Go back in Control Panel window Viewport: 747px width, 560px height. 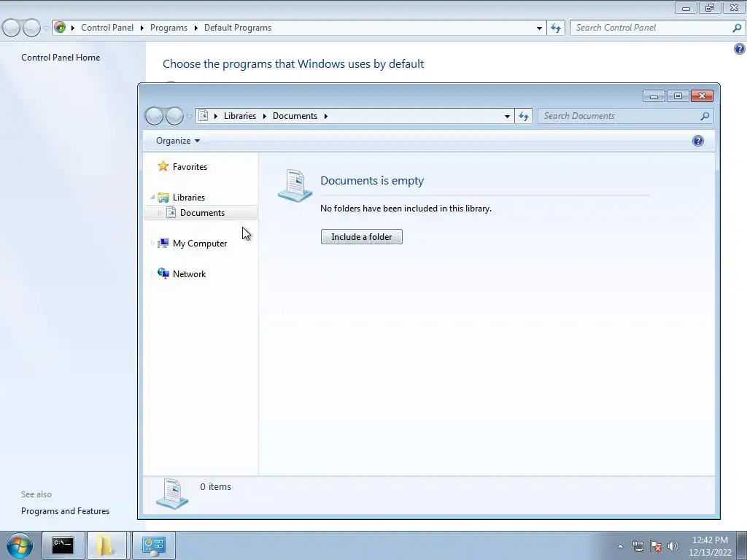coord(12,28)
